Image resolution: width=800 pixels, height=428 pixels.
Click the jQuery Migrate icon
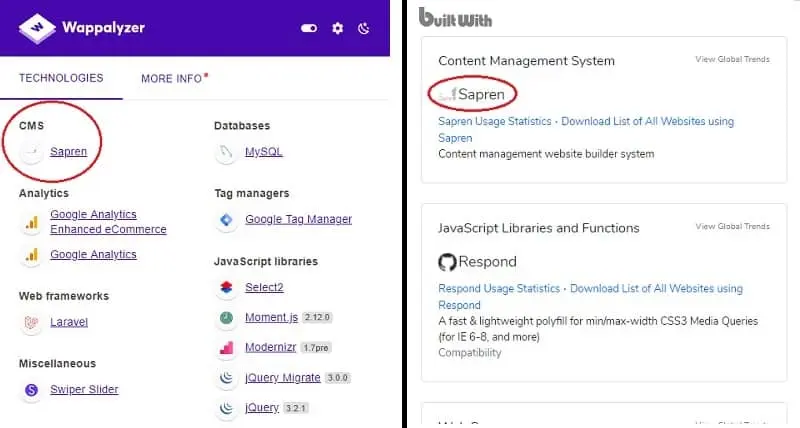click(226, 378)
